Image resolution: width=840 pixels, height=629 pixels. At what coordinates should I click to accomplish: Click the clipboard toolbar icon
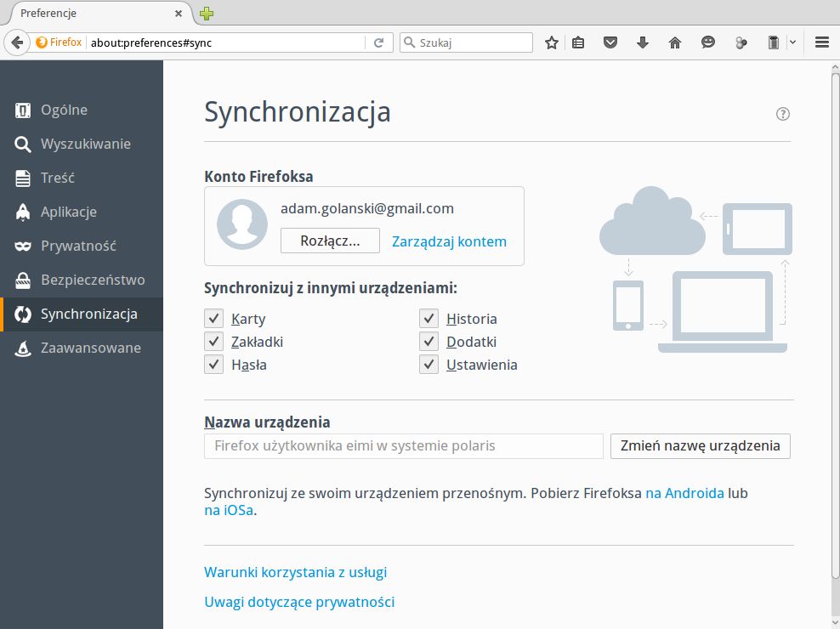coord(773,42)
